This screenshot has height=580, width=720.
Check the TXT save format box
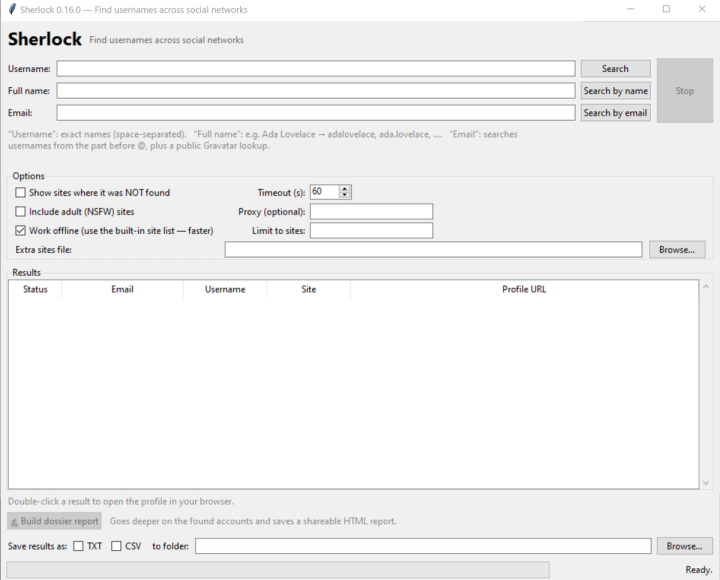(x=79, y=546)
